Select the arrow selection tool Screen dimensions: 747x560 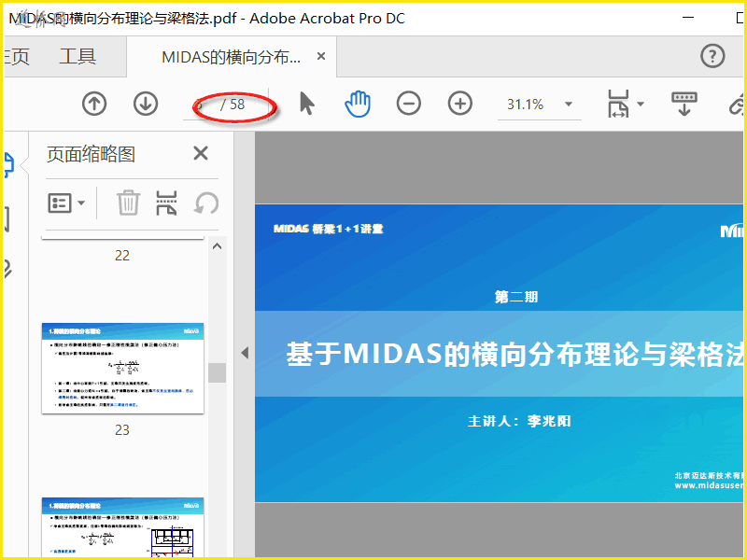coord(307,104)
